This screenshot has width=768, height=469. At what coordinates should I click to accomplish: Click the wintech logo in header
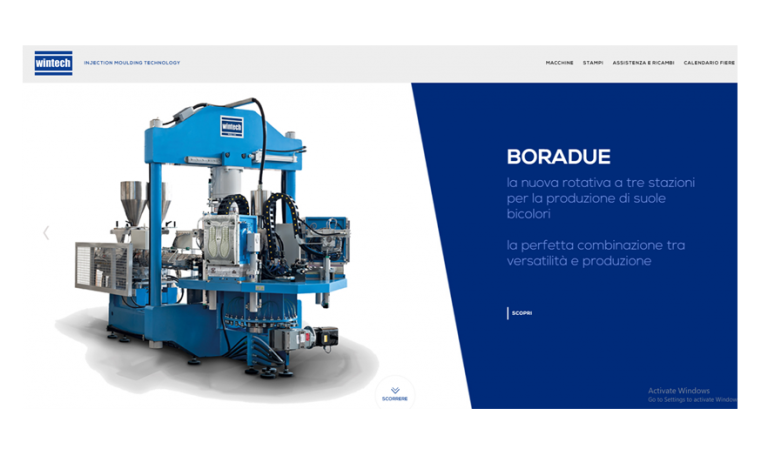(53, 63)
